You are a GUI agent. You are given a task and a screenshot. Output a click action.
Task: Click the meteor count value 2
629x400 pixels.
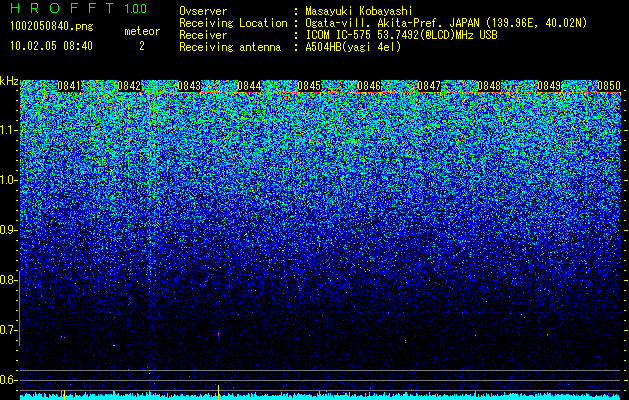point(142,46)
